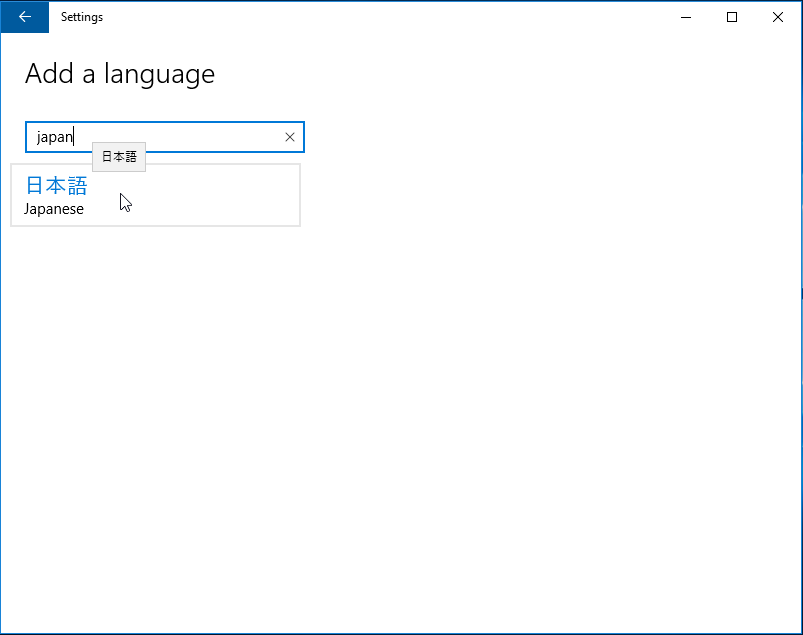This screenshot has height=635, width=803.
Task: Go back using the Settings back arrow
Action: pos(25,17)
